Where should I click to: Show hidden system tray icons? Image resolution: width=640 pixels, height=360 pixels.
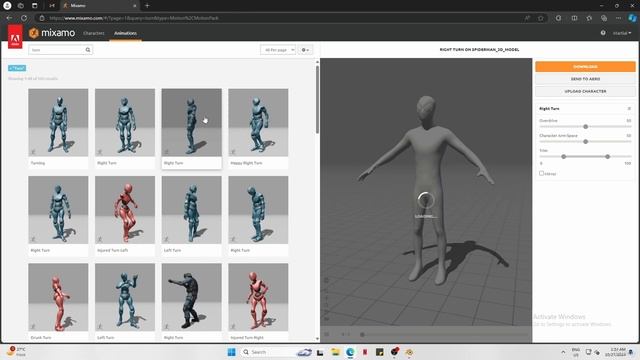563,352
